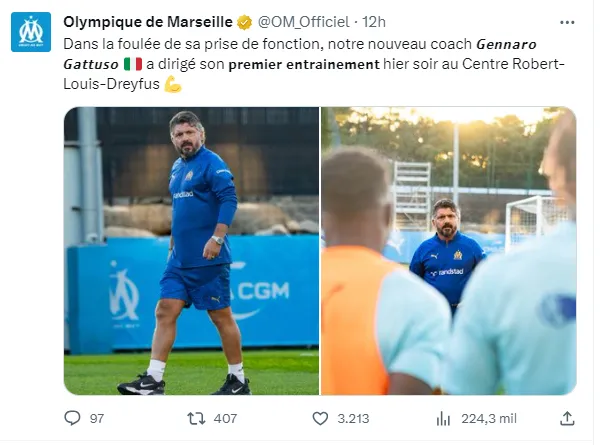Click the reply speech bubble icon
600x445 pixels.
pos(72,418)
